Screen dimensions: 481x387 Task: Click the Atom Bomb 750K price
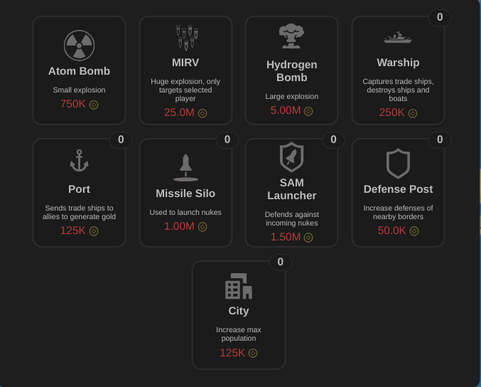click(73, 104)
